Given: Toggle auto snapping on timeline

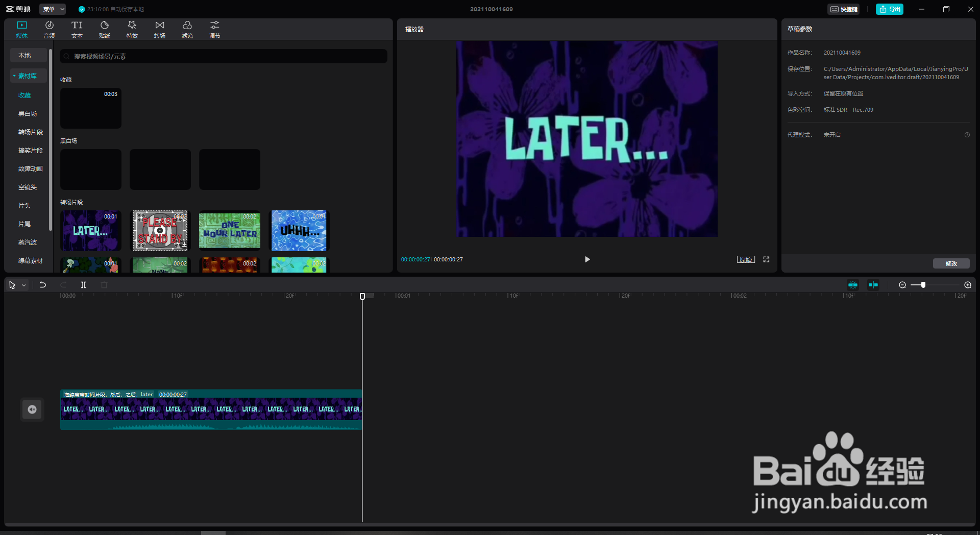Looking at the screenshot, I should [853, 285].
